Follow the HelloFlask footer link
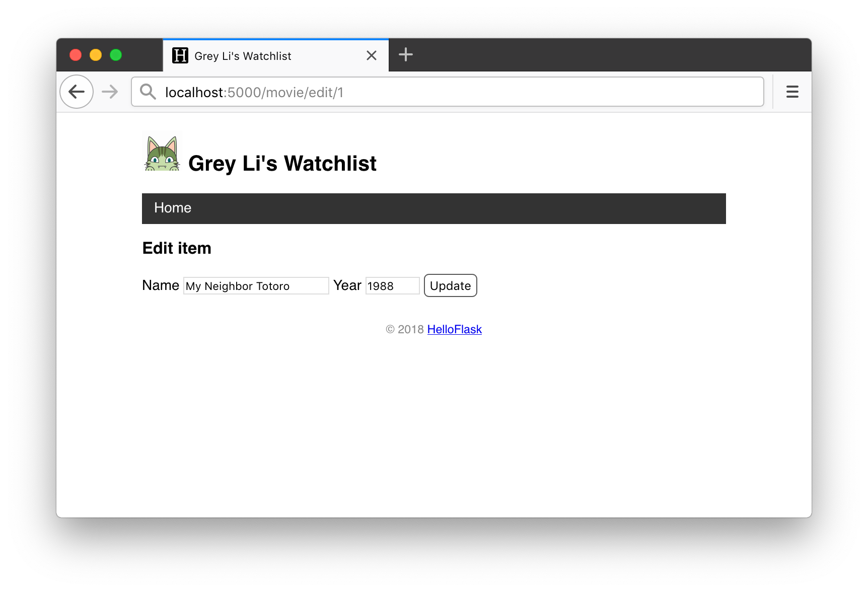The image size is (868, 592). point(454,329)
